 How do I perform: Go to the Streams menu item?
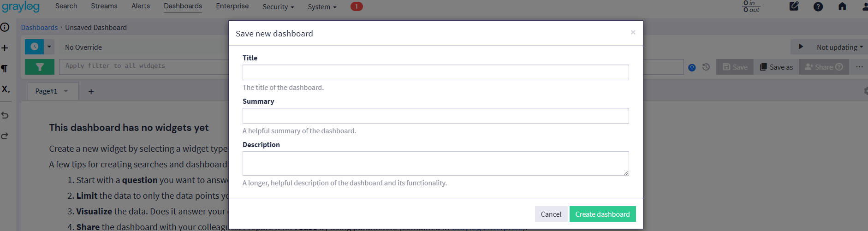(x=104, y=6)
